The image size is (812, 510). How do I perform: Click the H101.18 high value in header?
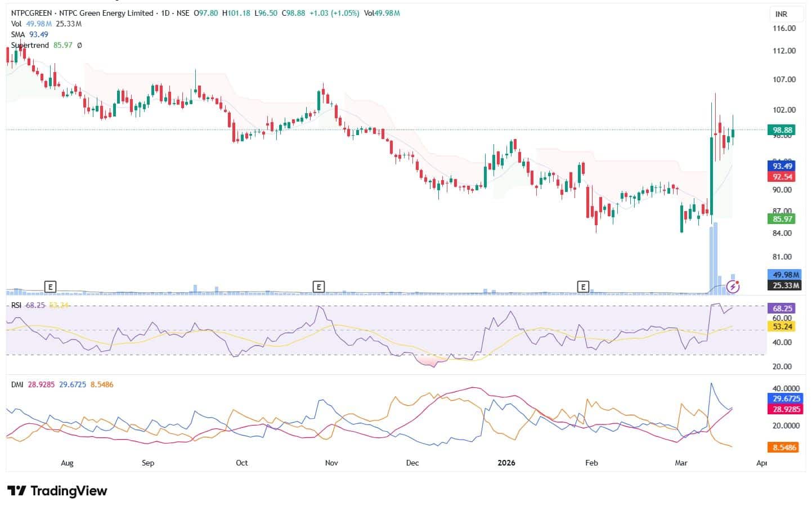pos(236,13)
